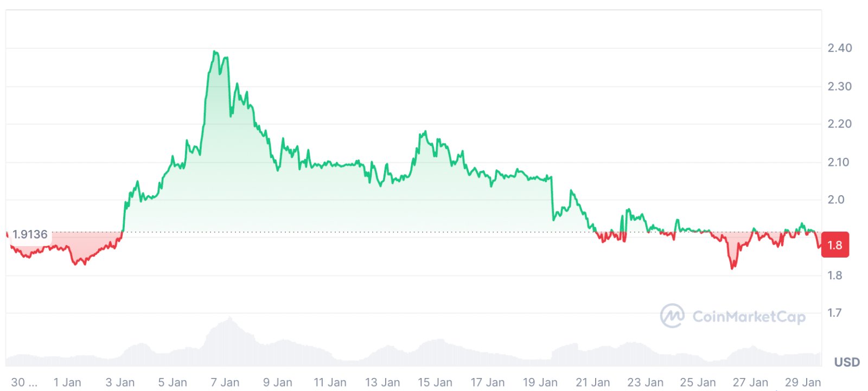Click the truncated '30 ...' date label
Image resolution: width=868 pixels, height=391 pixels.
click(24, 382)
